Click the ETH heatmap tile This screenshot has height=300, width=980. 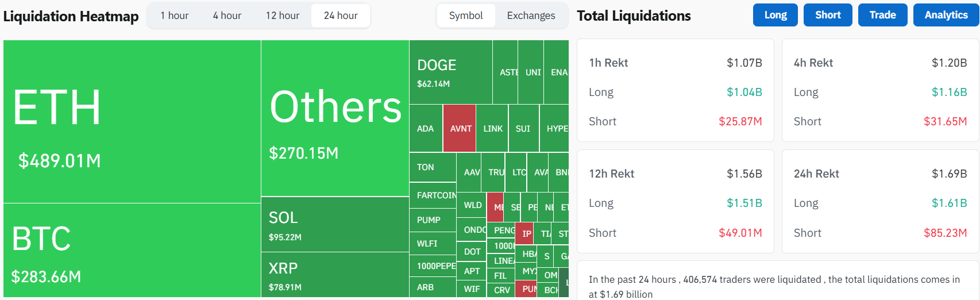click(x=132, y=121)
